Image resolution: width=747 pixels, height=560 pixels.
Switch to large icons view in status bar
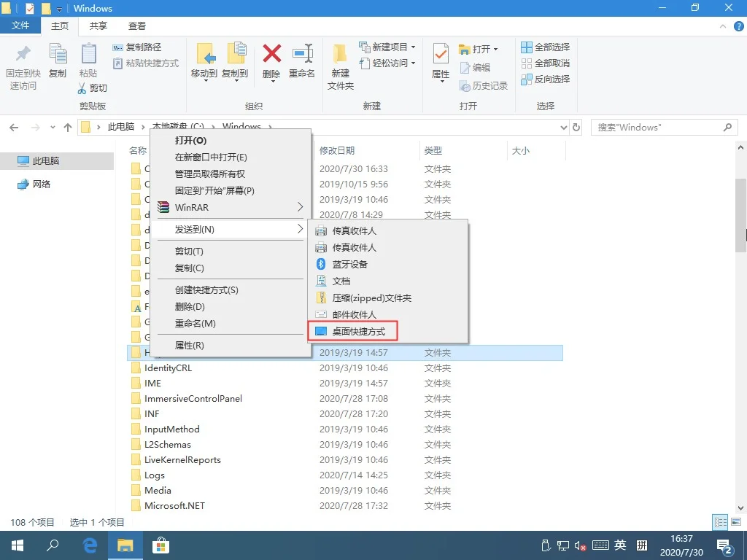pyautogui.click(x=736, y=522)
